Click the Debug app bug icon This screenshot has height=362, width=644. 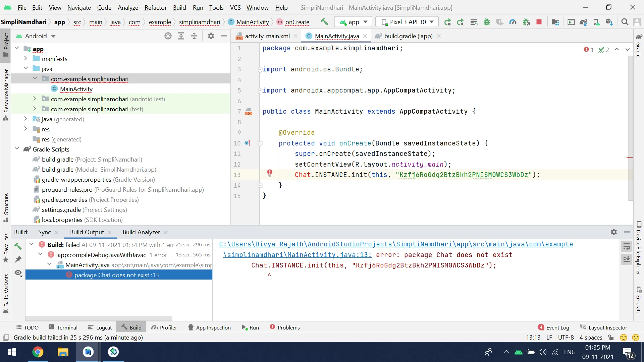point(487,22)
